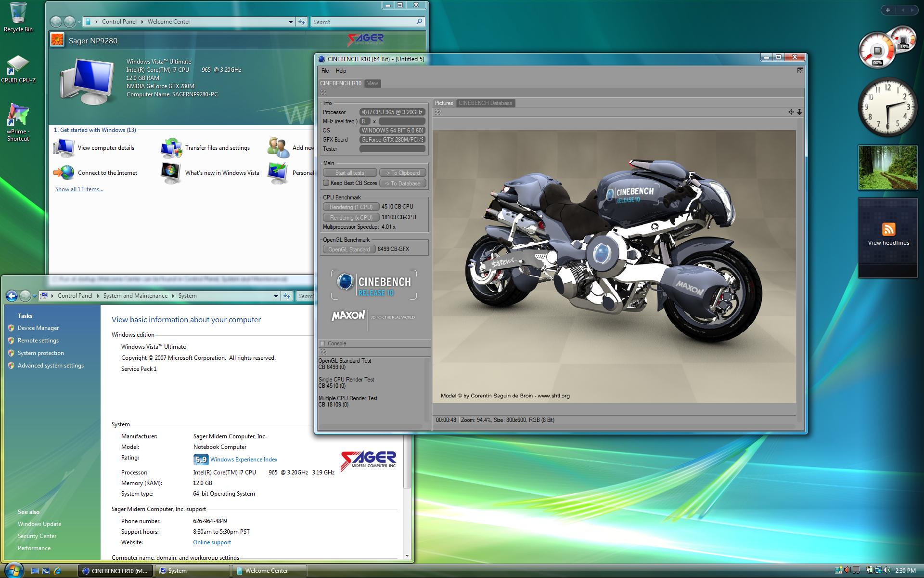Expand the arrow after Control Panel in Welcome Center
This screenshot has height=578, width=924.
coord(142,22)
